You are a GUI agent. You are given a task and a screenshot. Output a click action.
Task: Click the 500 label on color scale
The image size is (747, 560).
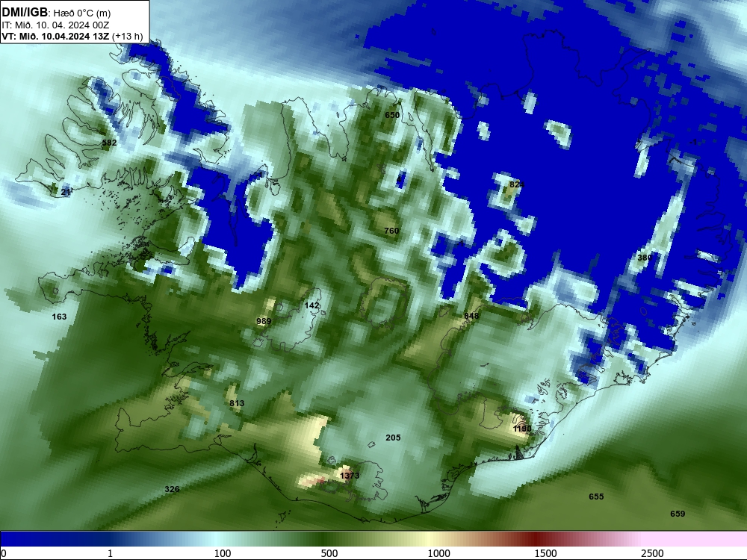tap(329, 553)
